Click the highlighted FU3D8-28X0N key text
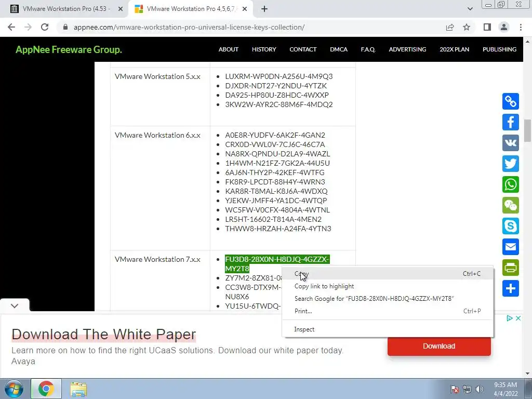The image size is (532, 399). [x=277, y=264]
